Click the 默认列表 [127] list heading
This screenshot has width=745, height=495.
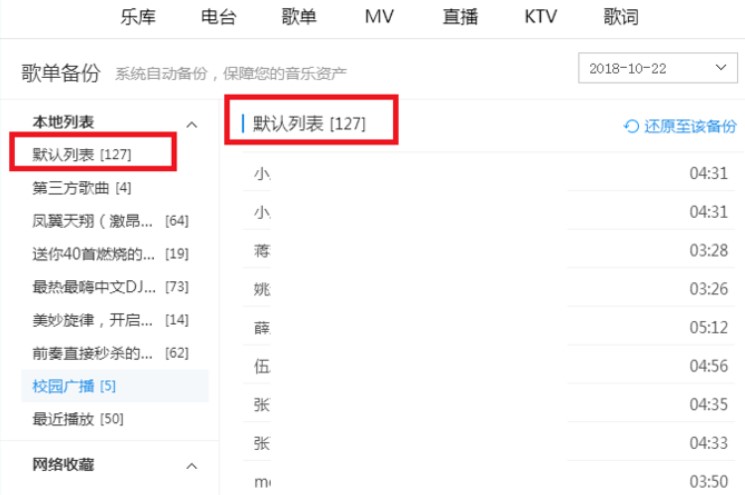pos(309,124)
